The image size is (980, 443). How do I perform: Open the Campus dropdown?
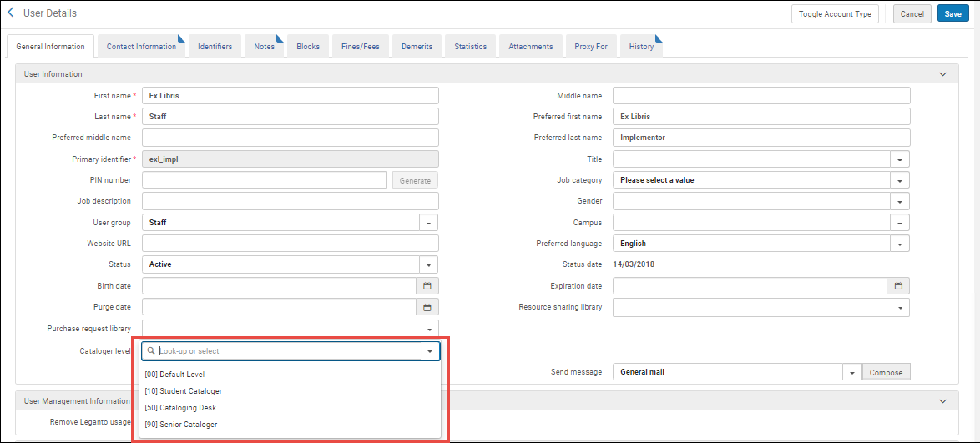click(899, 223)
